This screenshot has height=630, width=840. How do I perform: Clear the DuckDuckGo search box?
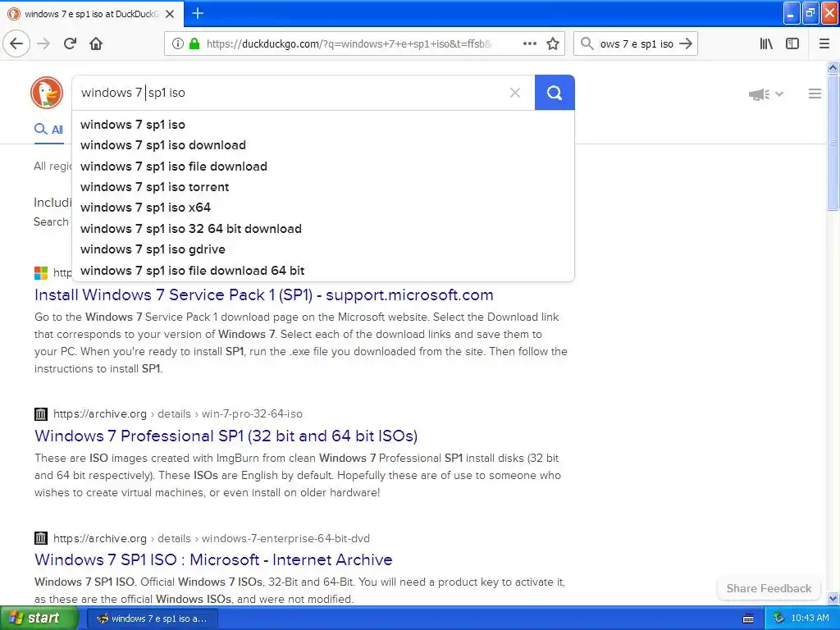[x=515, y=93]
